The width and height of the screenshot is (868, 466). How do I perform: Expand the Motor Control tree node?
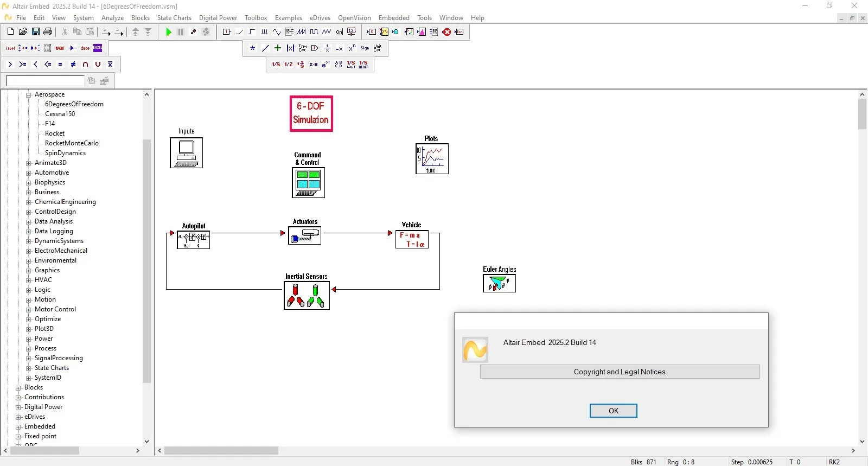(x=29, y=310)
